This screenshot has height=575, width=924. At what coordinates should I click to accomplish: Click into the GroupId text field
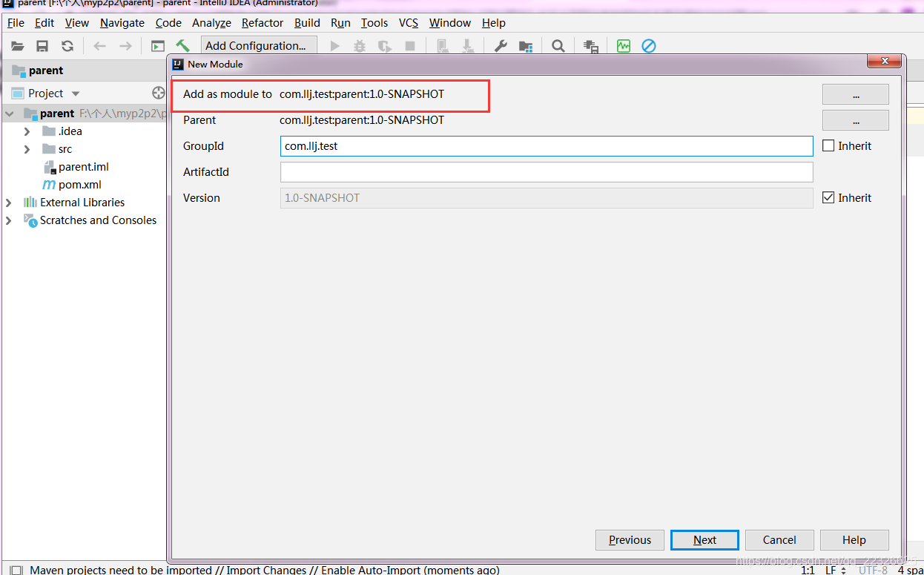click(547, 146)
